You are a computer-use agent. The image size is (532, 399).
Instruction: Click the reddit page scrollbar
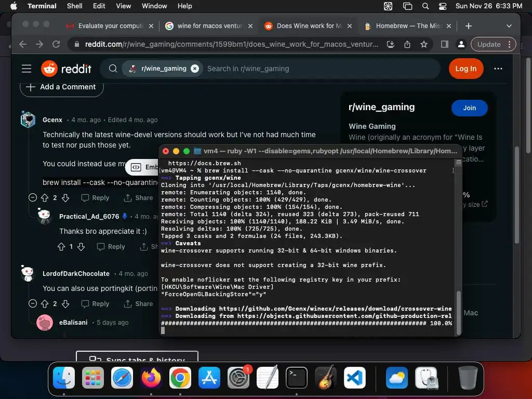[517, 195]
